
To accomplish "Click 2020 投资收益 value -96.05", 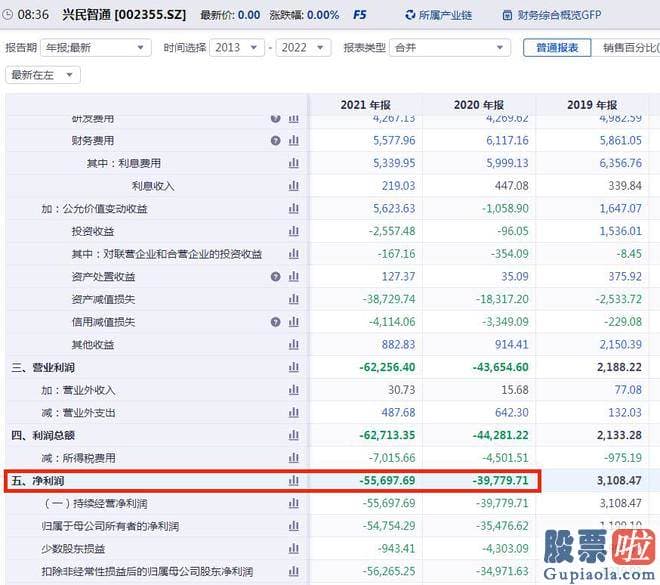I will coord(513,231).
